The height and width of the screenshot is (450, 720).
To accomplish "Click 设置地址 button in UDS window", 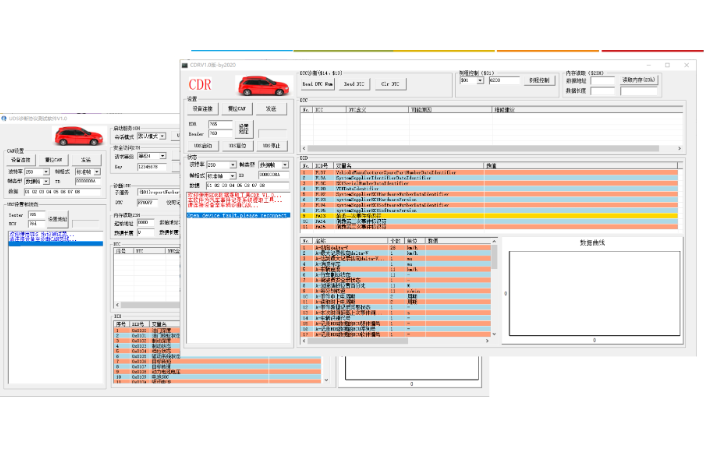I will tap(58, 219).
